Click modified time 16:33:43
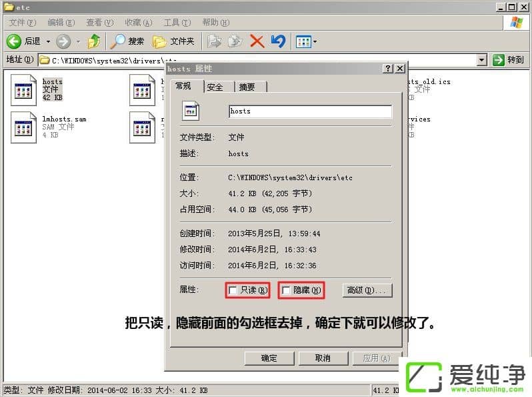 [300, 250]
